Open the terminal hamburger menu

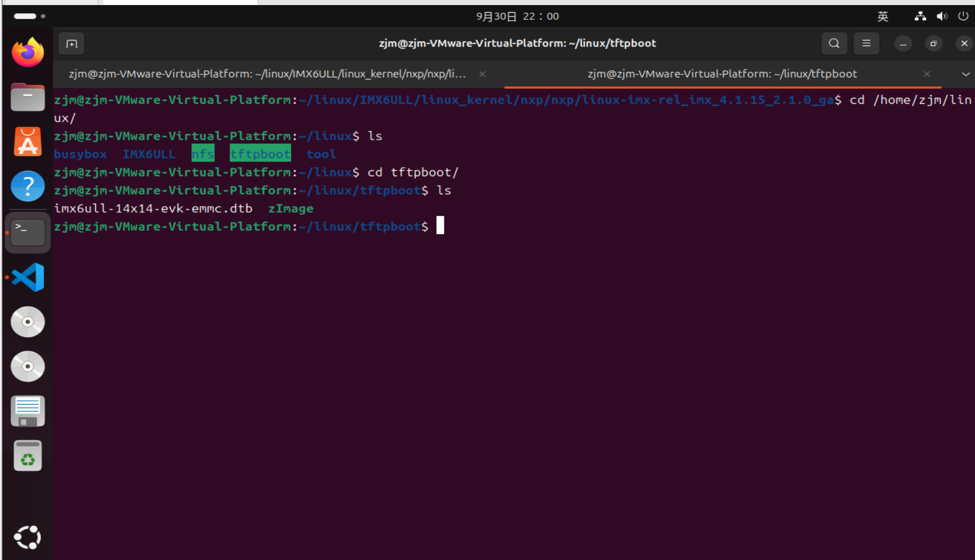[x=866, y=43]
